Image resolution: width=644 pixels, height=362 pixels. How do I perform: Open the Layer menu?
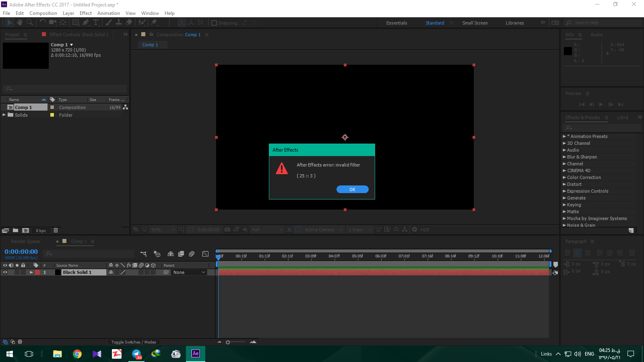[x=68, y=13]
